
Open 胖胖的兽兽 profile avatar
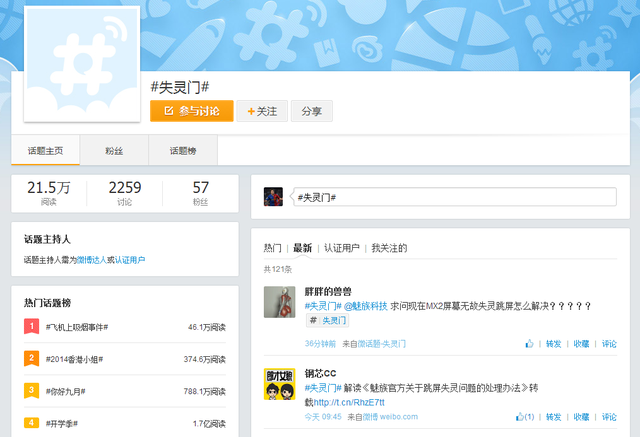pyautogui.click(x=280, y=302)
